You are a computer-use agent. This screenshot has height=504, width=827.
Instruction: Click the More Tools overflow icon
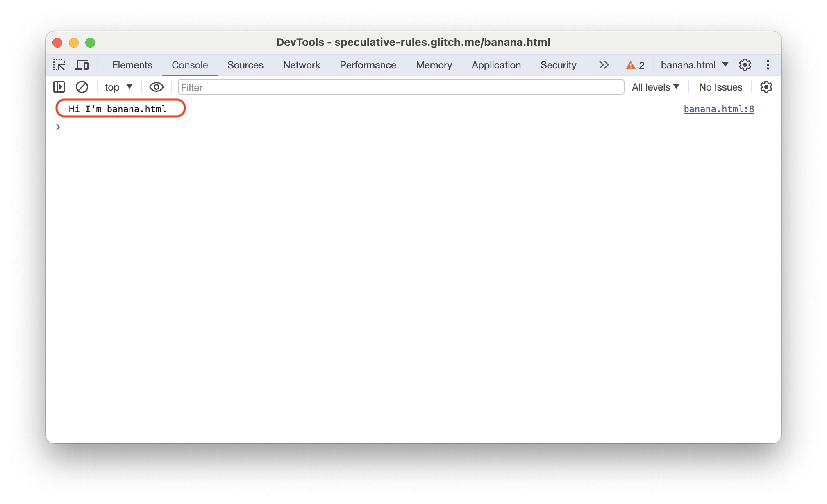click(x=604, y=65)
